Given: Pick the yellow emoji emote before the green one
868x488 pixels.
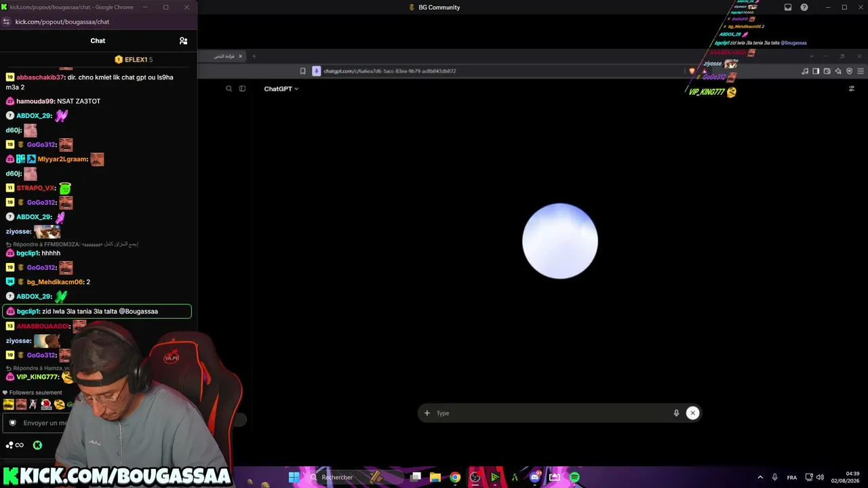Looking at the screenshot, I should [x=59, y=404].
